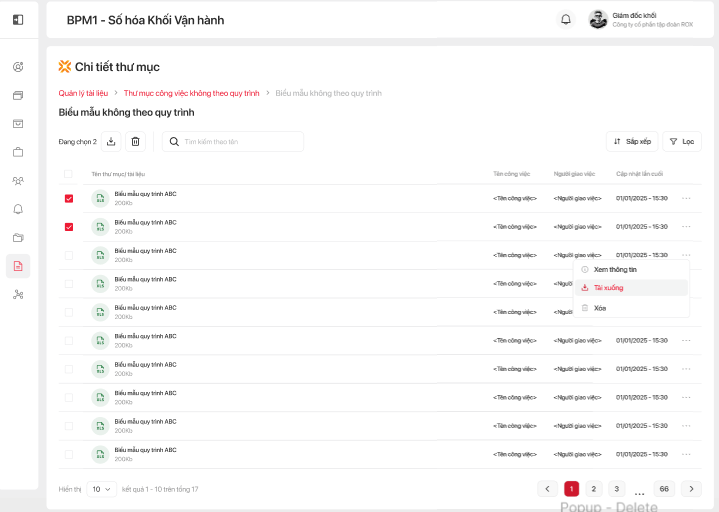Toggle the sidebar collapse icon at top left

click(18, 20)
